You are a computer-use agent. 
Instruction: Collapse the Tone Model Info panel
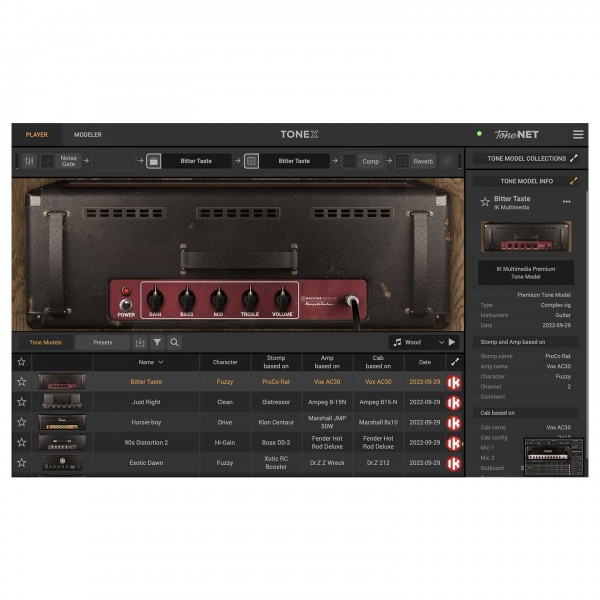573,181
